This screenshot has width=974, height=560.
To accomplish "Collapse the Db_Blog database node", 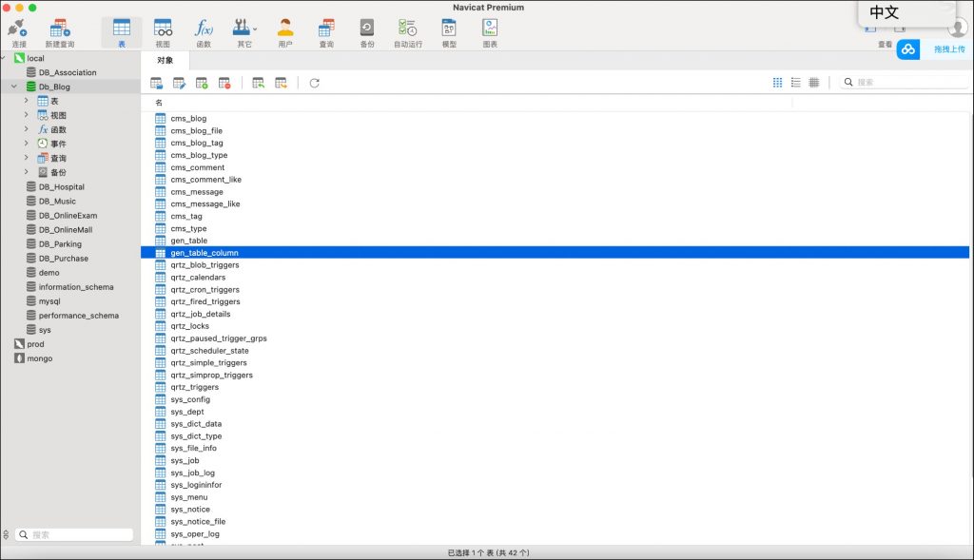I will coord(14,87).
